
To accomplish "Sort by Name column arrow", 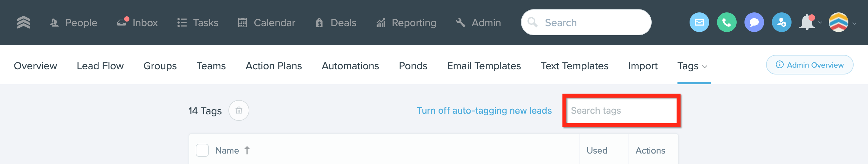I will [x=247, y=150].
